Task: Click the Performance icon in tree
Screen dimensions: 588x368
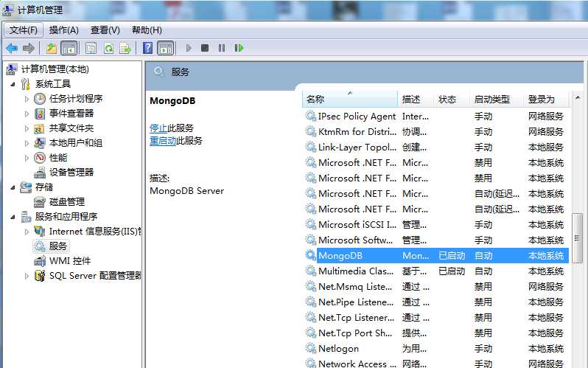Action: [x=40, y=158]
